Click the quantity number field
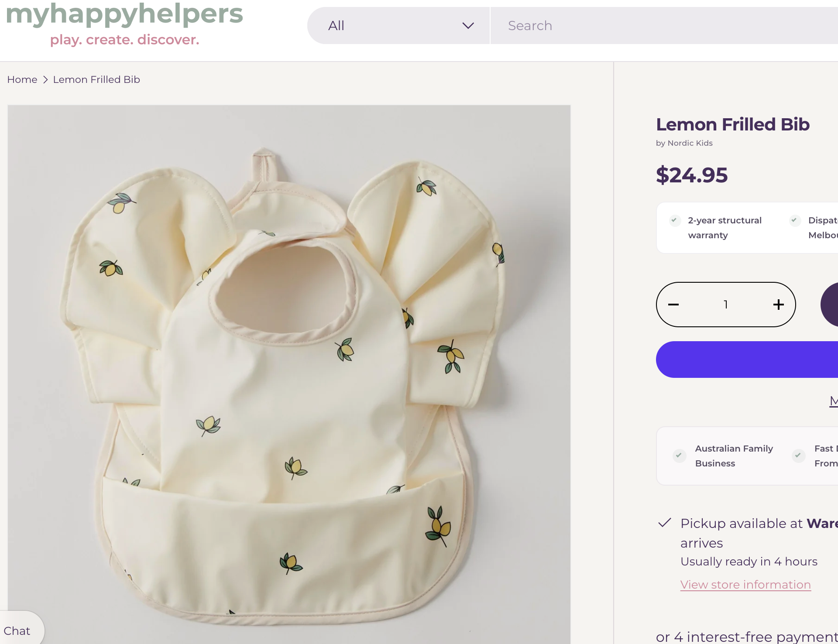 [x=726, y=305]
